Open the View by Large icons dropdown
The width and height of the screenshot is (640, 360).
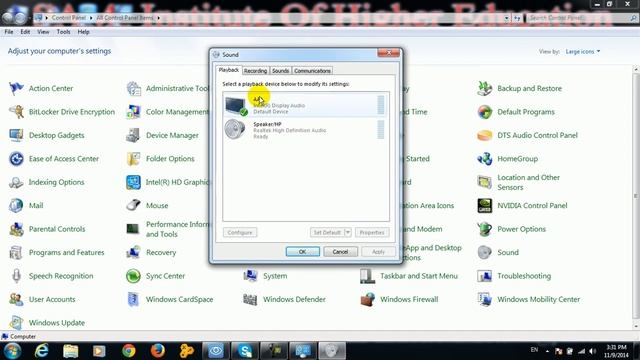pos(583,51)
